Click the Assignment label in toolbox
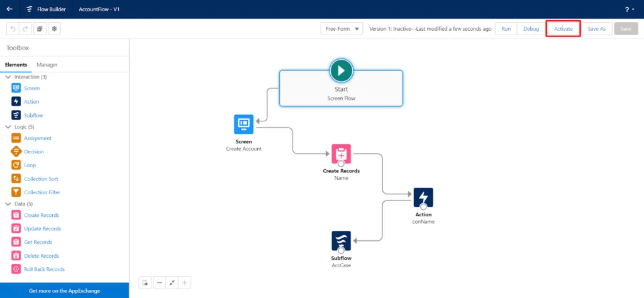This screenshot has width=644, height=298. point(38,138)
